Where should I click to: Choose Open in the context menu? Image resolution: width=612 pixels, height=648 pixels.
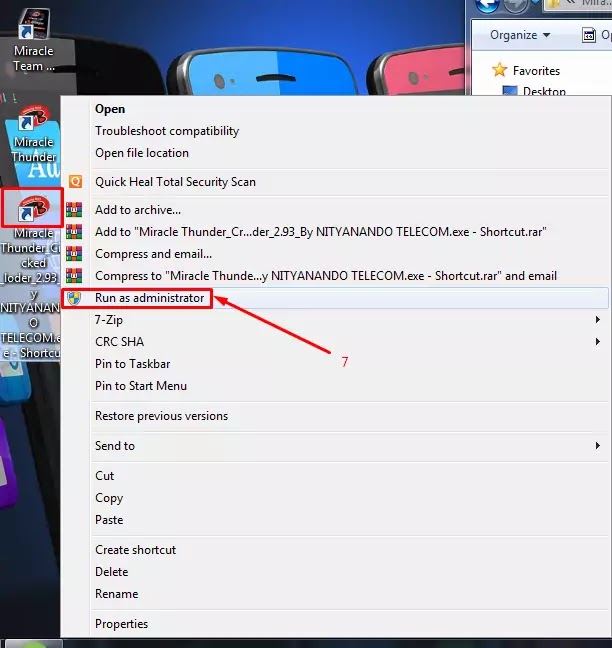tap(110, 109)
